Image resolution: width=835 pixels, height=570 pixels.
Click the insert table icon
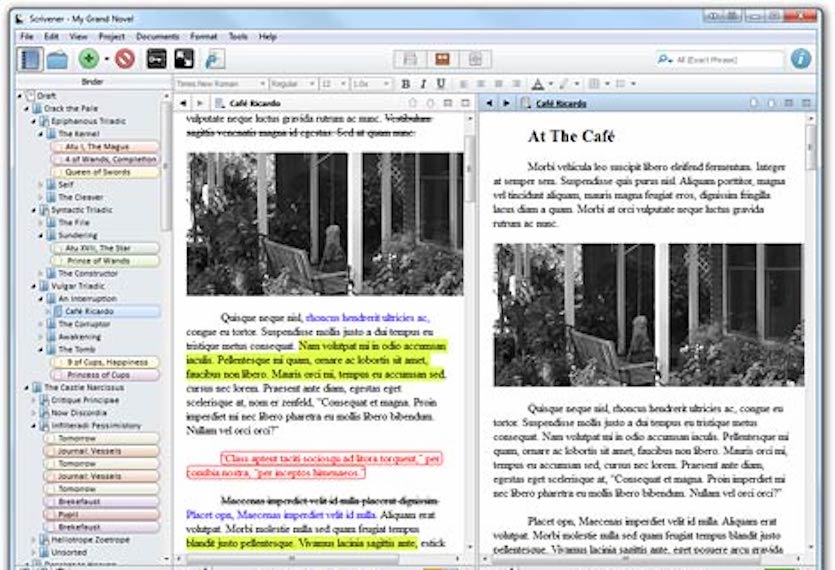click(594, 84)
